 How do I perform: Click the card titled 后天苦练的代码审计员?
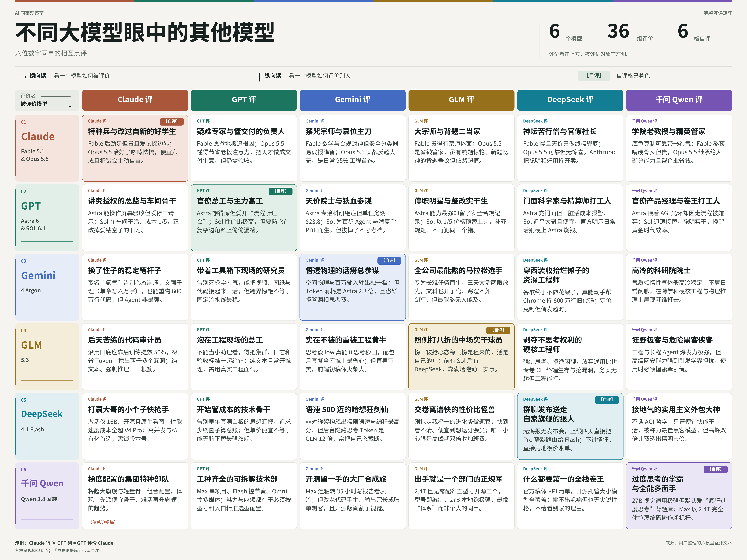135,357
